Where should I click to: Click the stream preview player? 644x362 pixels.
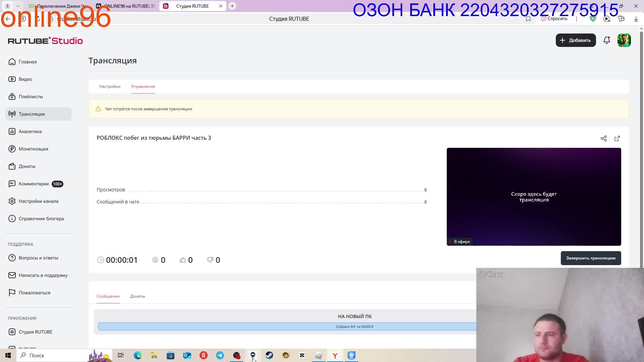534,196
